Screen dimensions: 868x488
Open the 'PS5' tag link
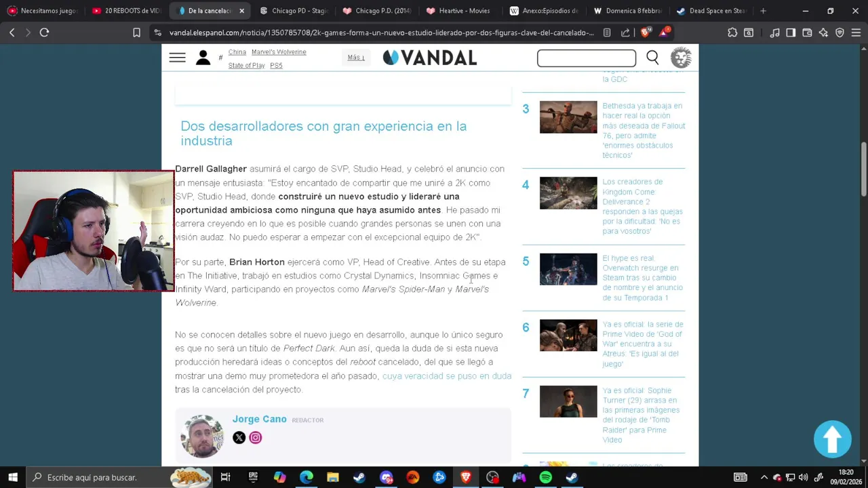click(276, 66)
